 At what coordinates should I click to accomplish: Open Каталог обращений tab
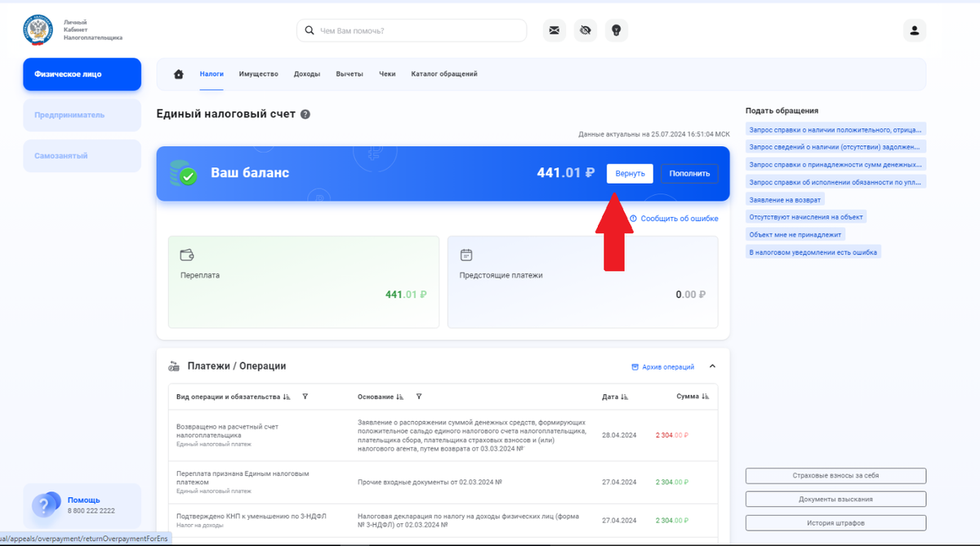[x=444, y=74]
